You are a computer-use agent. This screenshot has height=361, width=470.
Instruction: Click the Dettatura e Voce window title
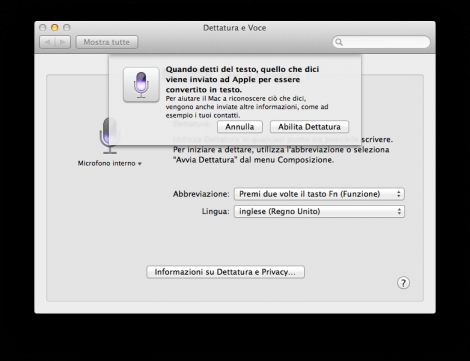point(235,28)
